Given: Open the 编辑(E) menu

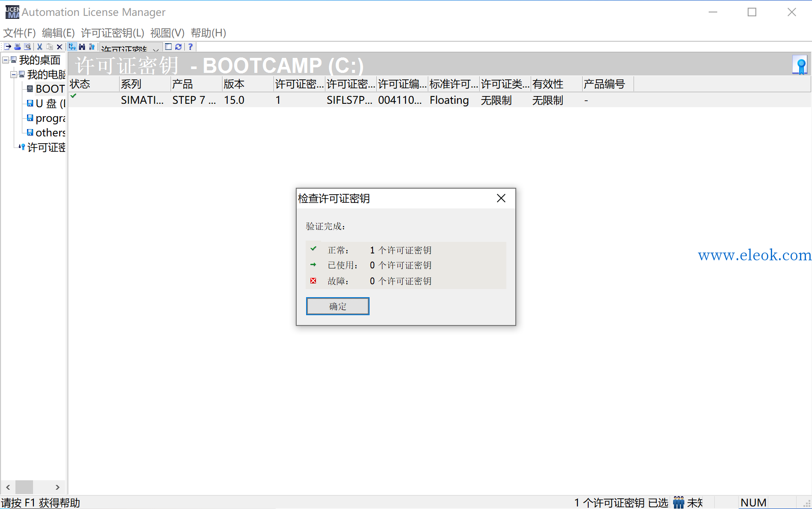Looking at the screenshot, I should point(58,33).
